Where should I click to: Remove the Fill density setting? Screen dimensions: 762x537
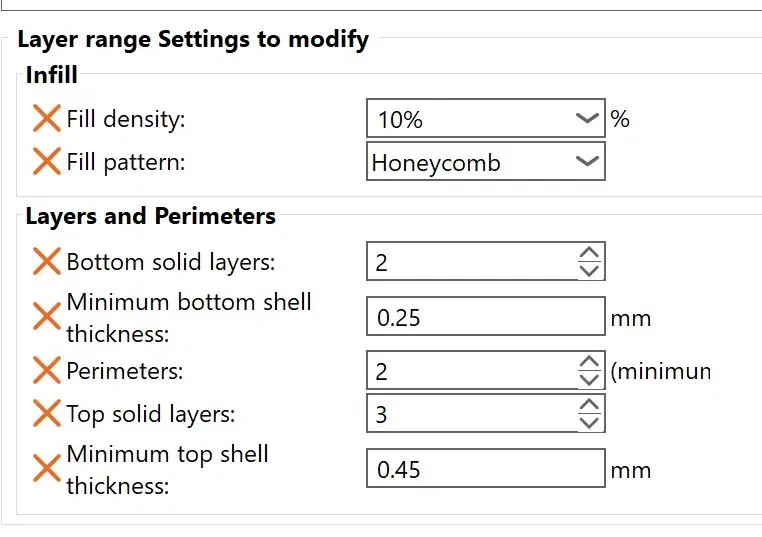(x=46, y=119)
